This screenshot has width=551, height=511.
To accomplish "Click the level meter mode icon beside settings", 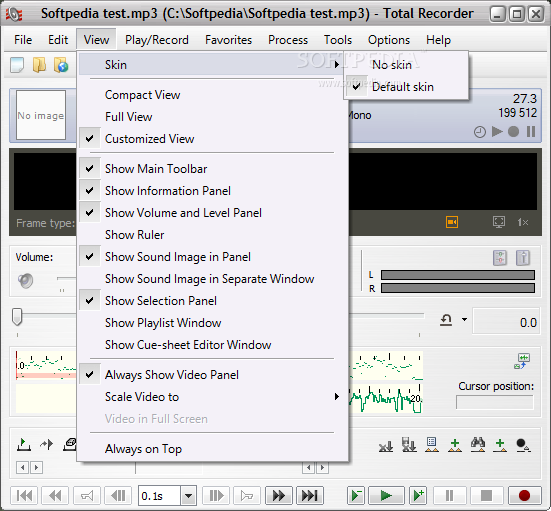I will [523, 258].
